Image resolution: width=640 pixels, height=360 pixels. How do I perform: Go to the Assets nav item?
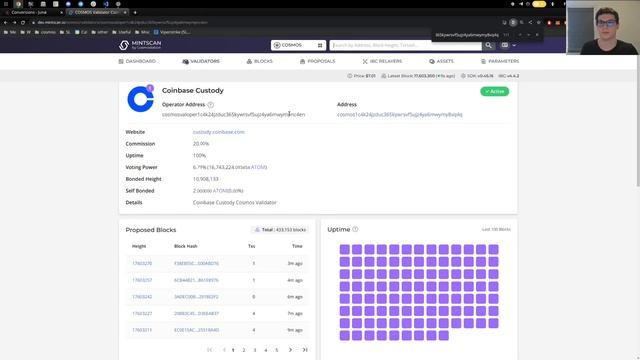click(x=442, y=61)
